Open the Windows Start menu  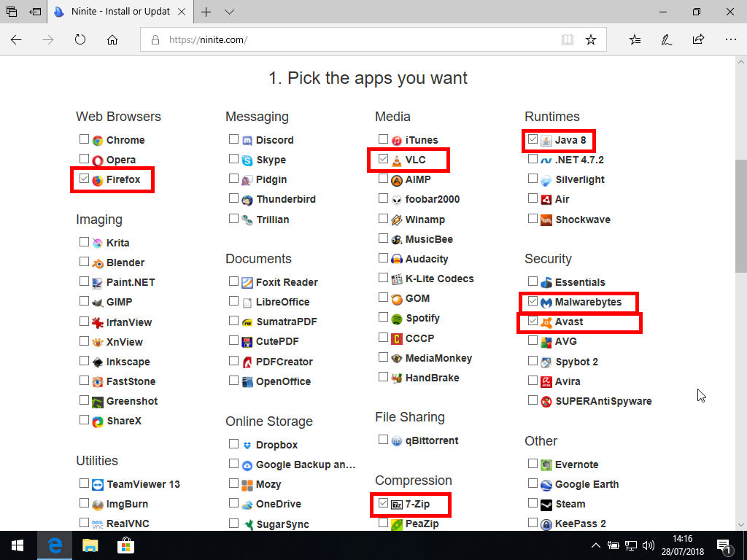coord(18,545)
